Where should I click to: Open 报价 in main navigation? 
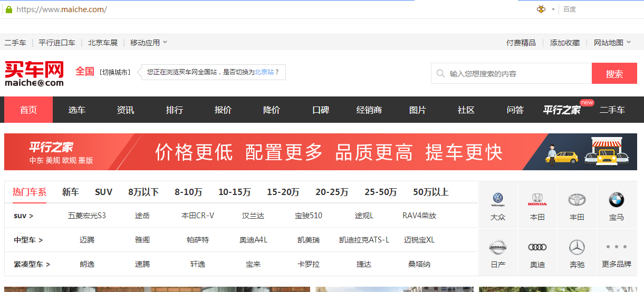pos(223,110)
